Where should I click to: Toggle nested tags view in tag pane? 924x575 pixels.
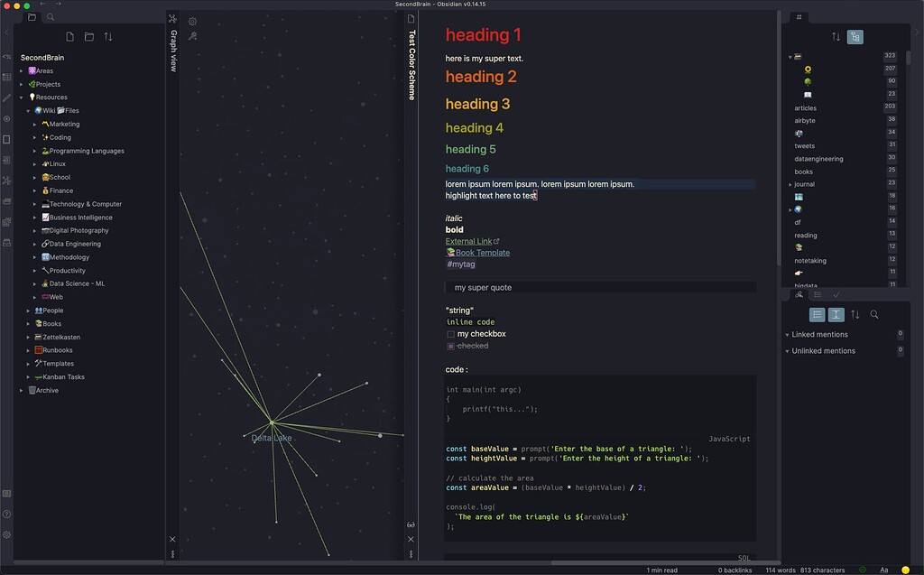(855, 37)
